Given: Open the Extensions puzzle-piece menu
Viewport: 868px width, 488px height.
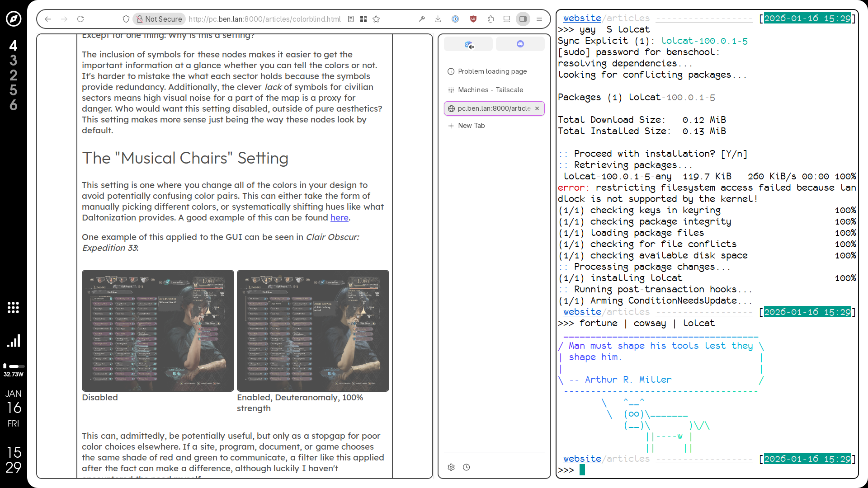Looking at the screenshot, I should tap(491, 19).
